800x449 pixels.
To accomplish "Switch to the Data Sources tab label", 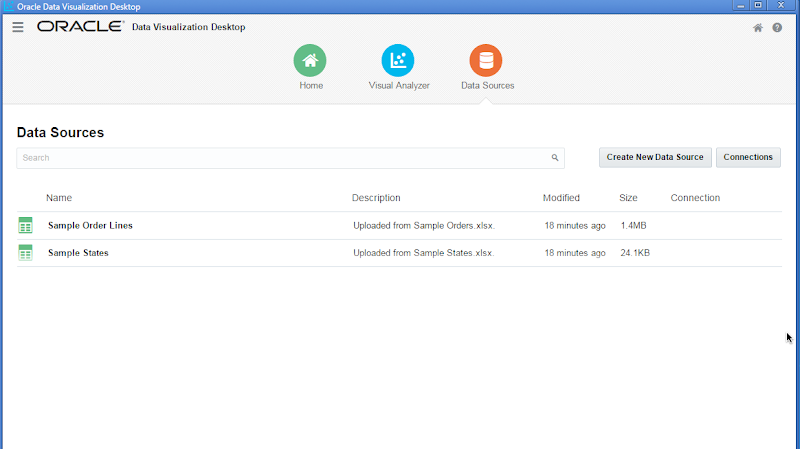I will pyautogui.click(x=487, y=86).
